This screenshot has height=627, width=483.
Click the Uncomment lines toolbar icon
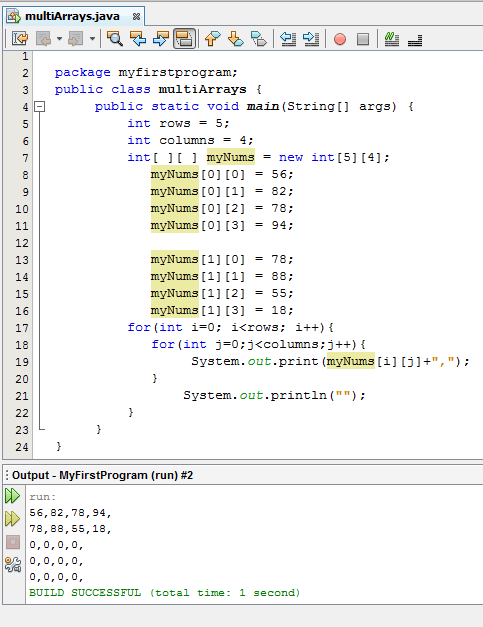click(x=415, y=40)
